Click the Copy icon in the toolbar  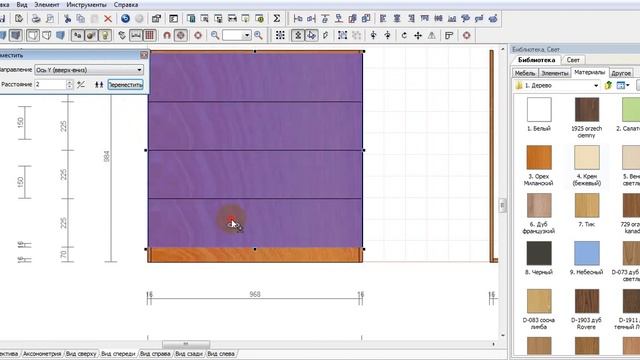pos(80,19)
